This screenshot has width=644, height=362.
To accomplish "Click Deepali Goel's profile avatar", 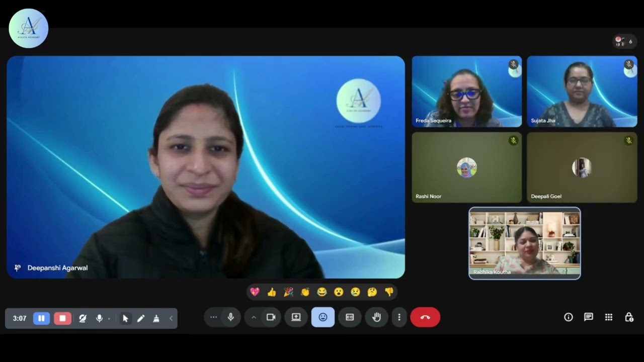I will (x=582, y=167).
